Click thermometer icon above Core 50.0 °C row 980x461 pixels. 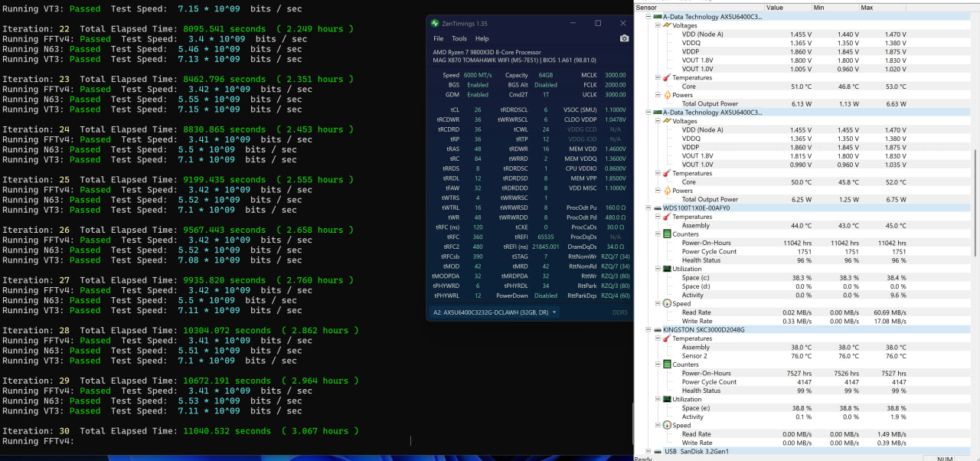(x=666, y=173)
